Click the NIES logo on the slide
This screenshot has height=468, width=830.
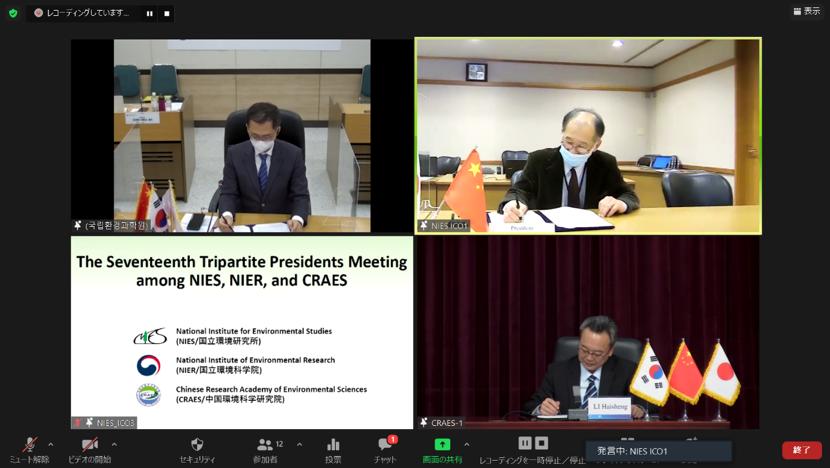pyautogui.click(x=150, y=336)
